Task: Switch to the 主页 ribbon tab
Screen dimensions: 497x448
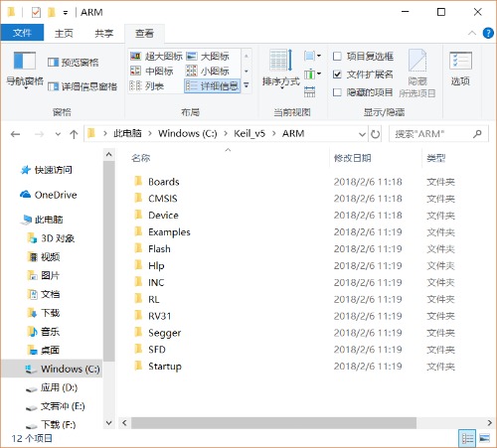Action: pos(64,33)
